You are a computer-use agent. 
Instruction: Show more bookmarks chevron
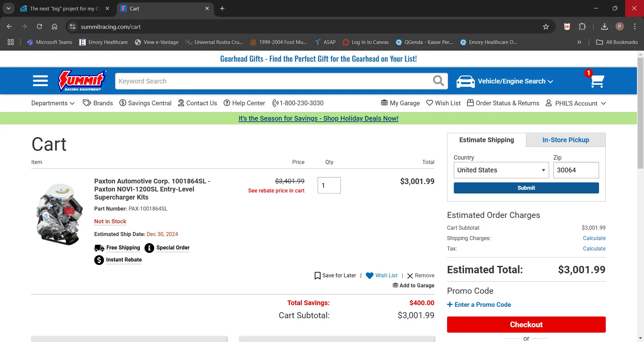click(x=579, y=42)
